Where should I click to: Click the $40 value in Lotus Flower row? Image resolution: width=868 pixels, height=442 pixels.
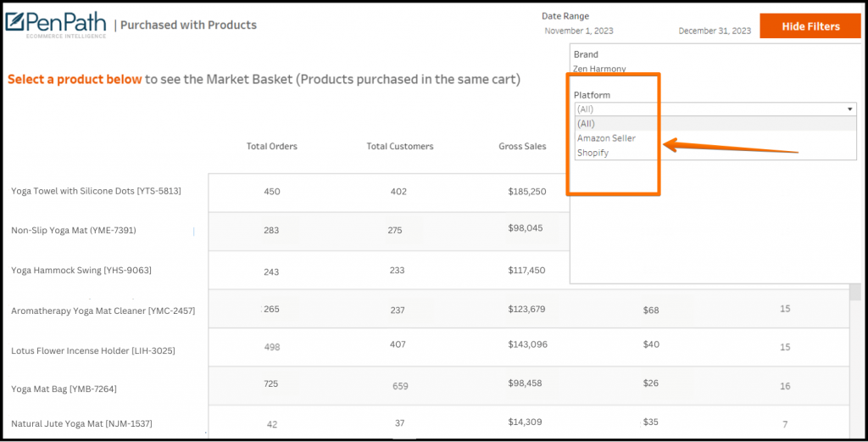point(651,344)
